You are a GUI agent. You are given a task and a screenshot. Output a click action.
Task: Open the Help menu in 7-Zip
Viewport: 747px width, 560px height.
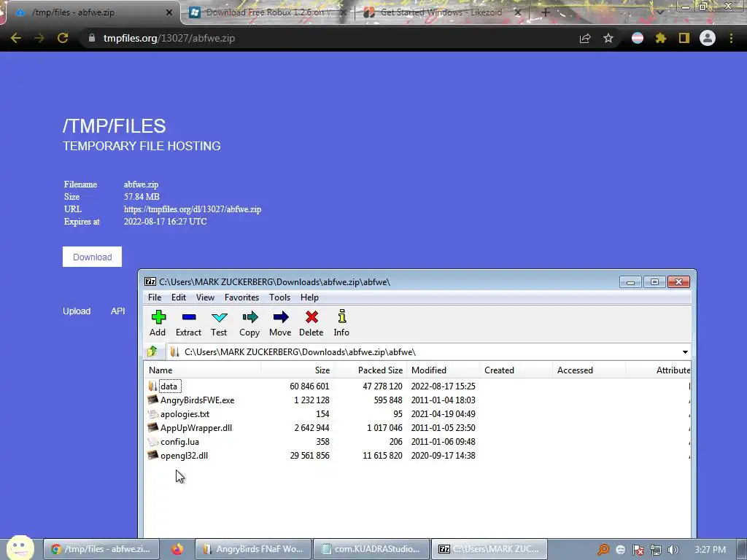pos(309,297)
